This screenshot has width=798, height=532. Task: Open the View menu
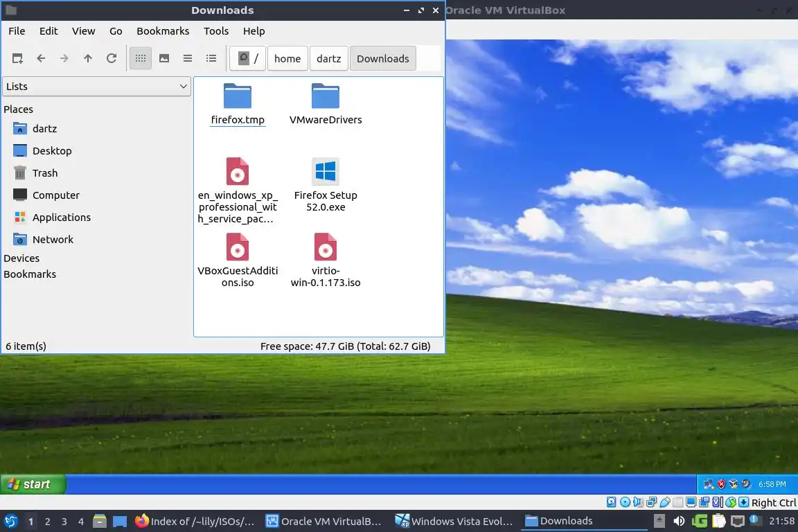(x=83, y=31)
